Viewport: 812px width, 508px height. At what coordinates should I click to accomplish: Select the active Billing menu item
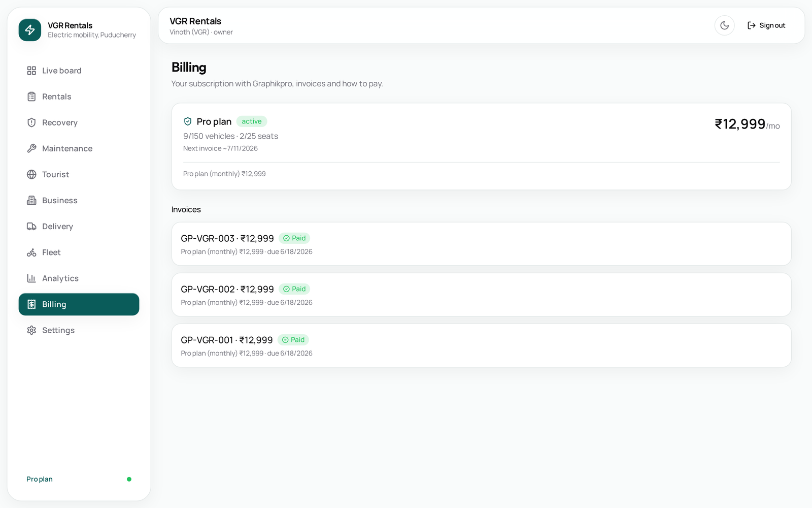click(79, 304)
